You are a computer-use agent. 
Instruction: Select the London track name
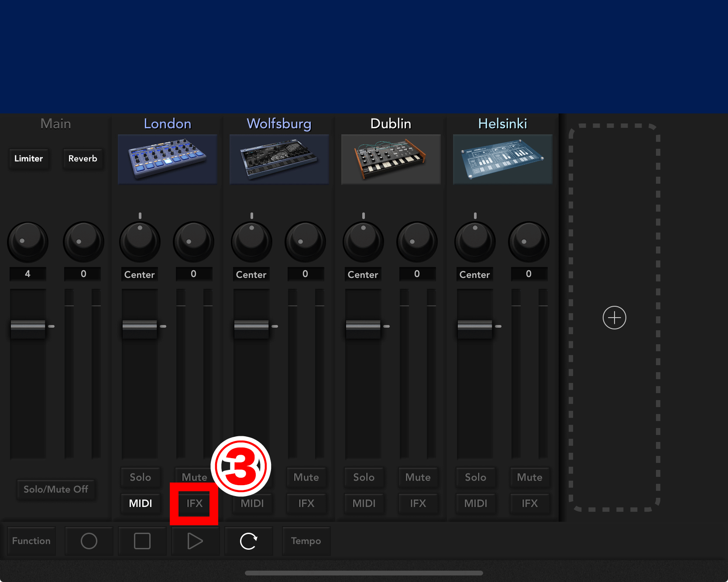click(168, 124)
